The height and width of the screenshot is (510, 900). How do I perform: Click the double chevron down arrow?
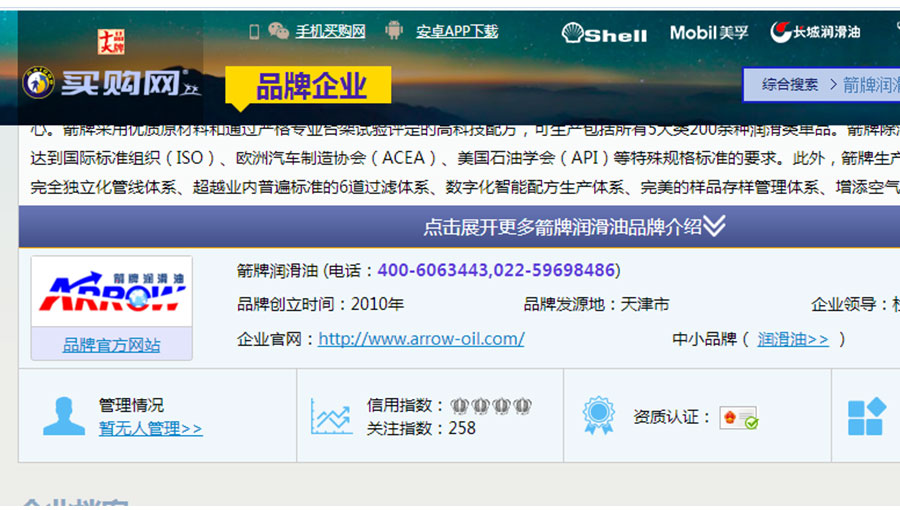pyautogui.click(x=715, y=225)
